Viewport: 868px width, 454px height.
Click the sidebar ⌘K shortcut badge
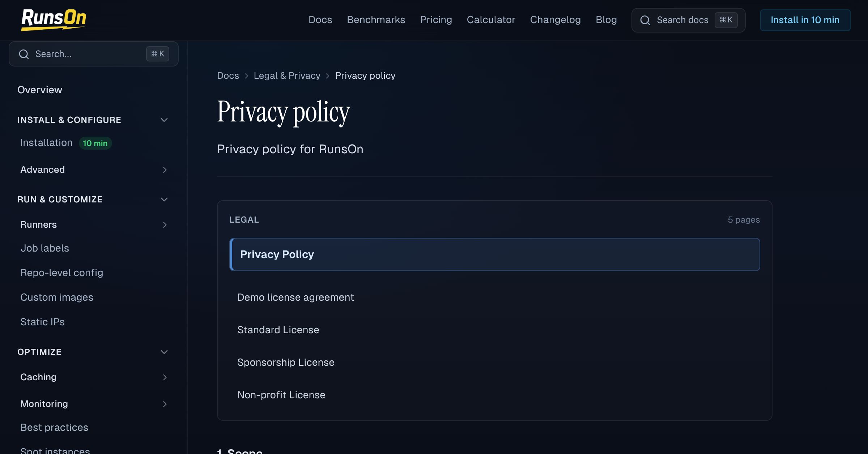(x=158, y=54)
